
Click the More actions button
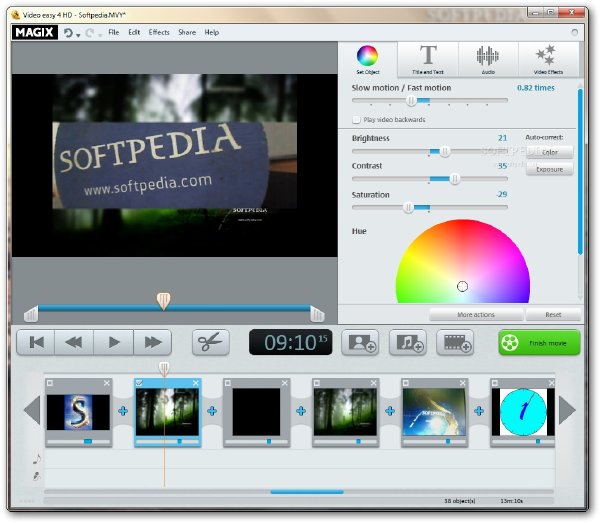[x=476, y=314]
